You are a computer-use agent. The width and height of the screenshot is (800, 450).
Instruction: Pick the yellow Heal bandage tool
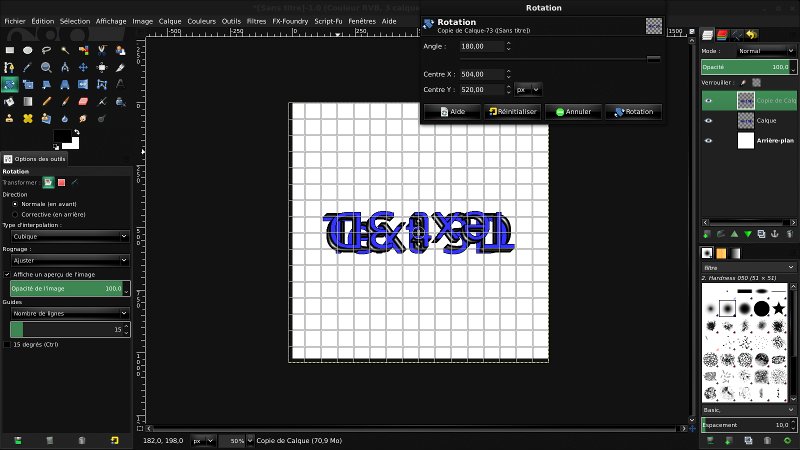28,118
